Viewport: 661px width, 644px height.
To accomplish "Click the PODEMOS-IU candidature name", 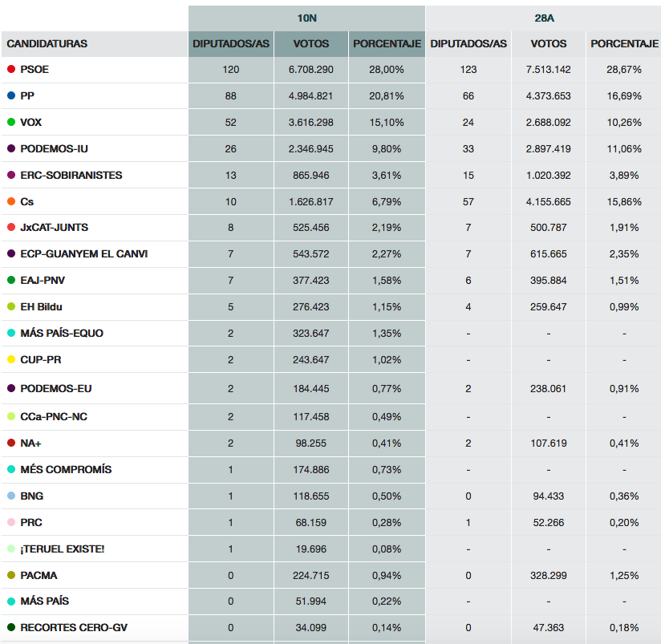I will 54,149.
